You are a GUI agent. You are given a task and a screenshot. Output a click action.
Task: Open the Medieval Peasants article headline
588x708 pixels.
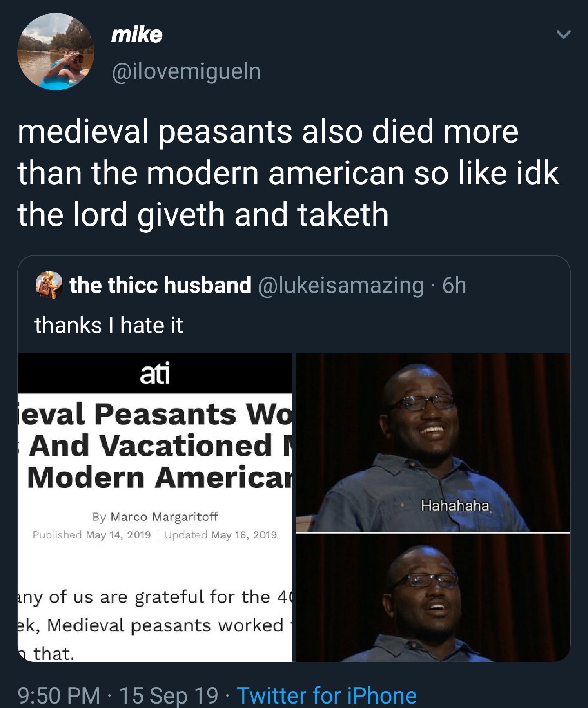(159, 445)
